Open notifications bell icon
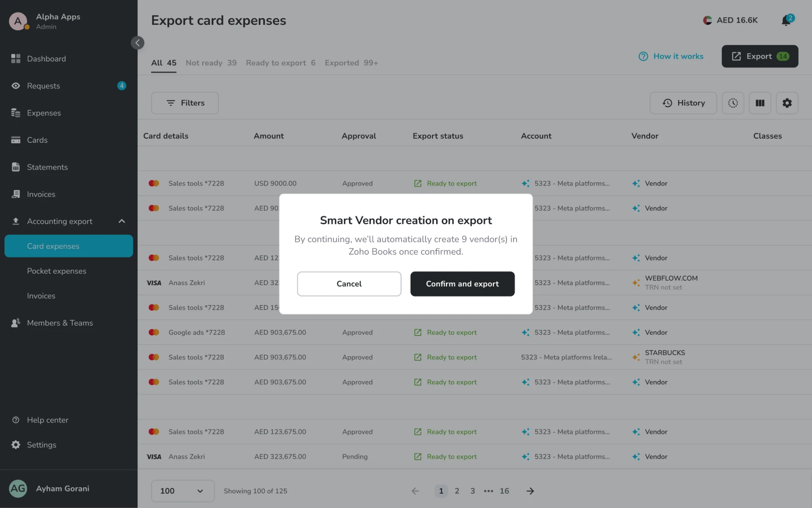812x508 pixels. [787, 20]
